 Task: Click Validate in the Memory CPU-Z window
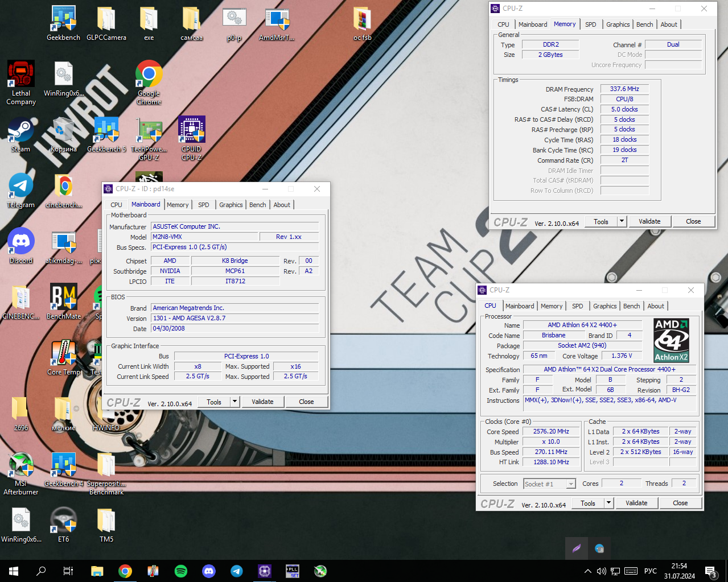pyautogui.click(x=649, y=221)
